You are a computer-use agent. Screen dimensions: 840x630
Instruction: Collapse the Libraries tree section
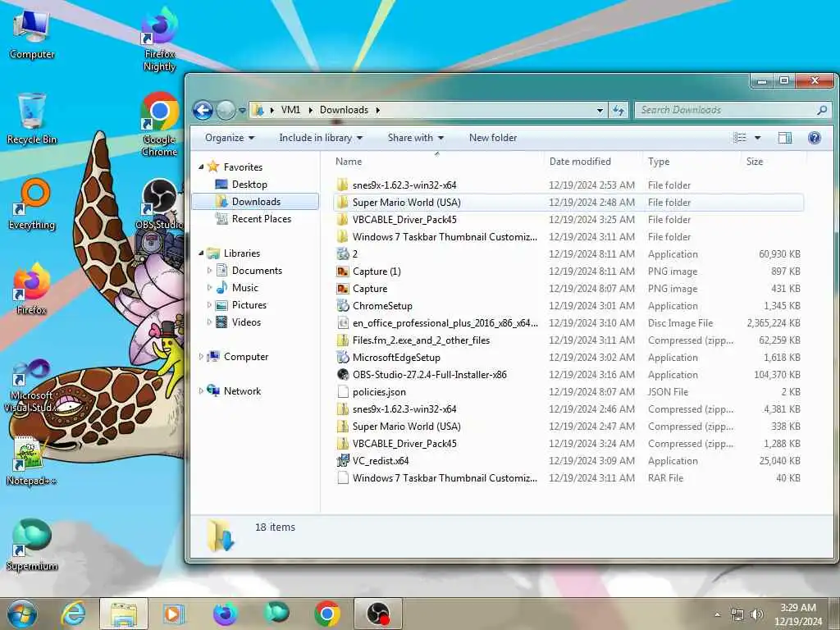(x=202, y=253)
